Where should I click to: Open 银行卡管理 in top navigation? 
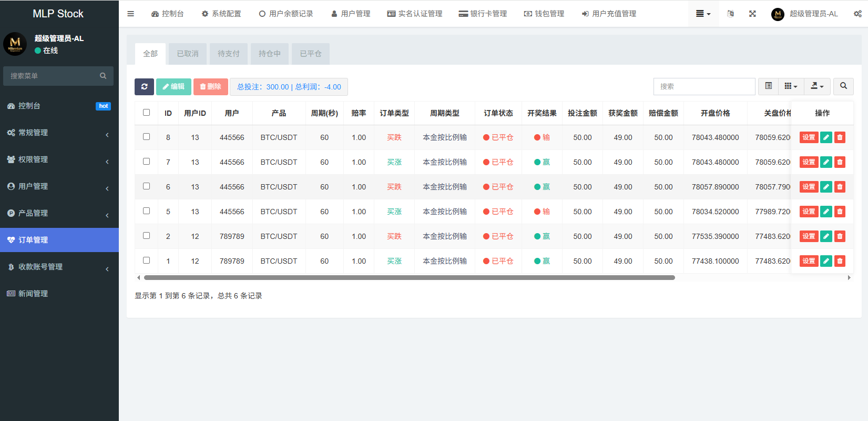tap(483, 14)
